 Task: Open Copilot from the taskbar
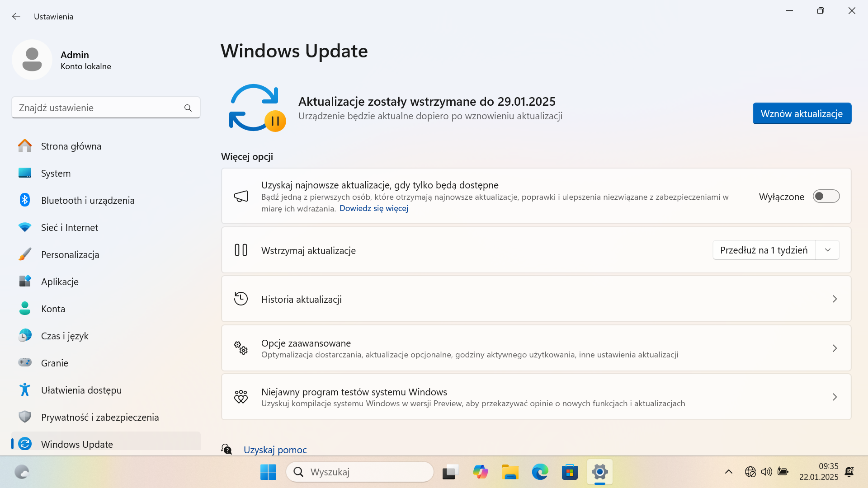point(481,472)
